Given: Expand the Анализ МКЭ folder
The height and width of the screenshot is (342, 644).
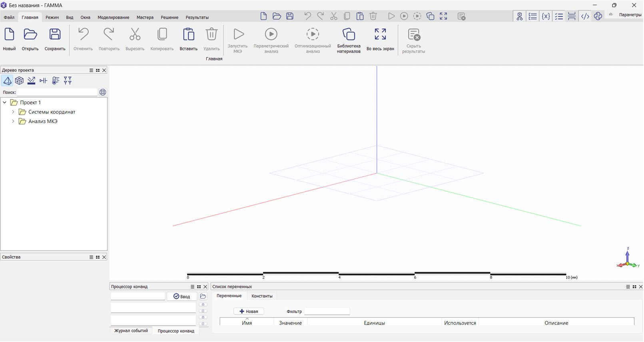Looking at the screenshot, I should (13, 121).
